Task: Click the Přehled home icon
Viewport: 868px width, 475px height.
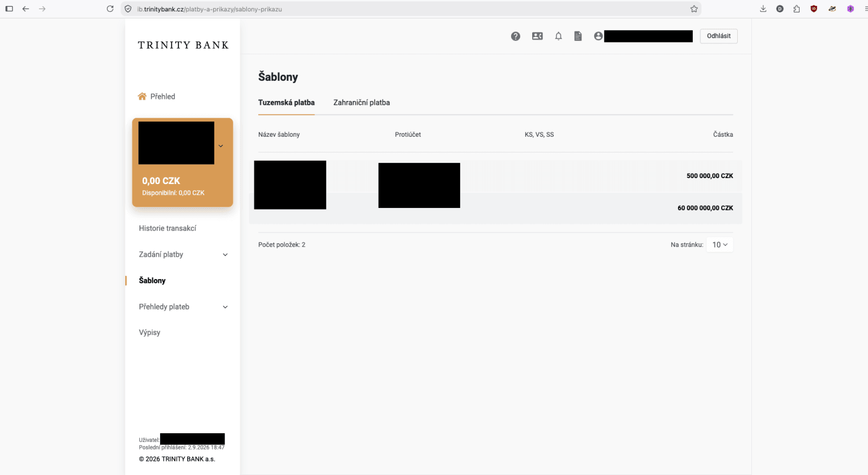Action: tap(142, 97)
